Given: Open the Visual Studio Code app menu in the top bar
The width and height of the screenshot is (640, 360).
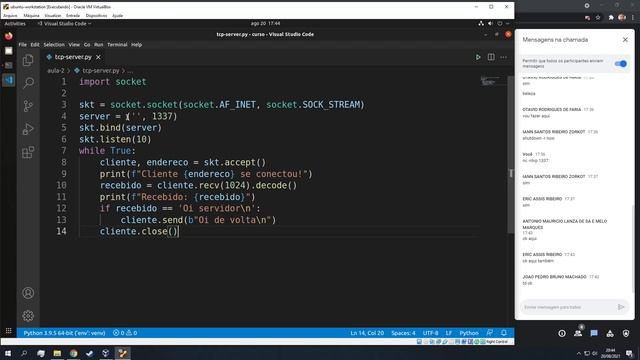Looking at the screenshot, I should 64,24.
